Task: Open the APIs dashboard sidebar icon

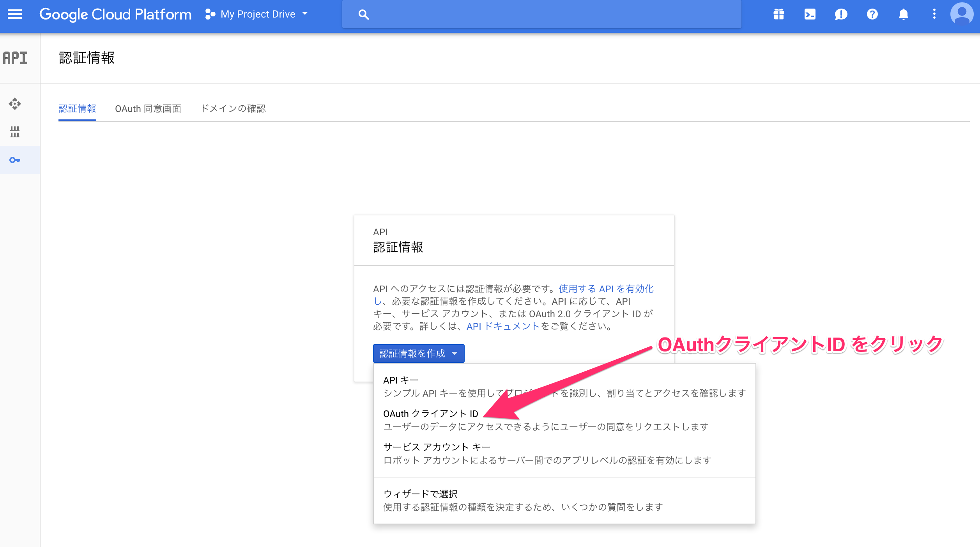Action: (14, 104)
